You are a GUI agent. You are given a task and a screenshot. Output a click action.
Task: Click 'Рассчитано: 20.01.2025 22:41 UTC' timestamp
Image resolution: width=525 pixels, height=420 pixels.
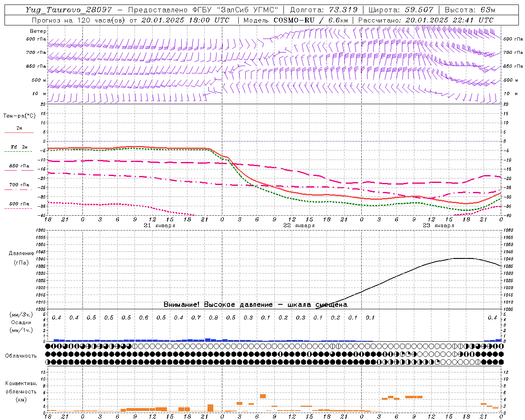point(426,20)
